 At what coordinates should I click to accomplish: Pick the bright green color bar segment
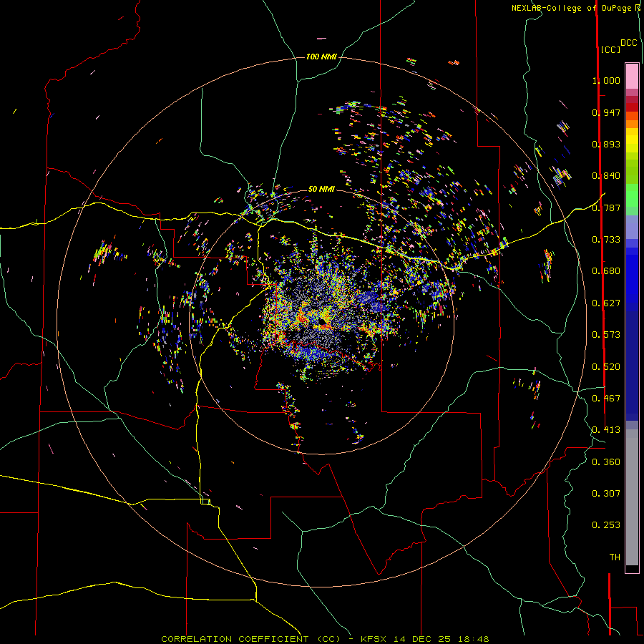[x=632, y=195]
